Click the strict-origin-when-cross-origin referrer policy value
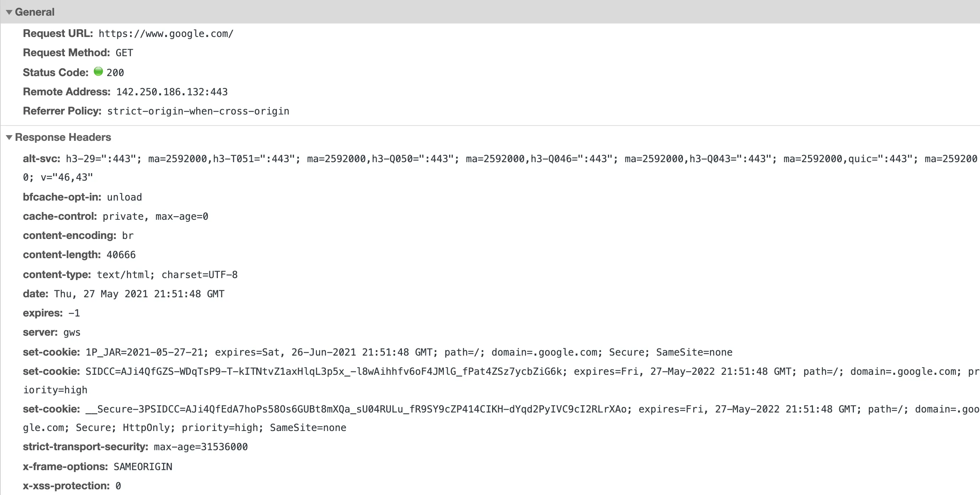This screenshot has width=980, height=495. (198, 111)
